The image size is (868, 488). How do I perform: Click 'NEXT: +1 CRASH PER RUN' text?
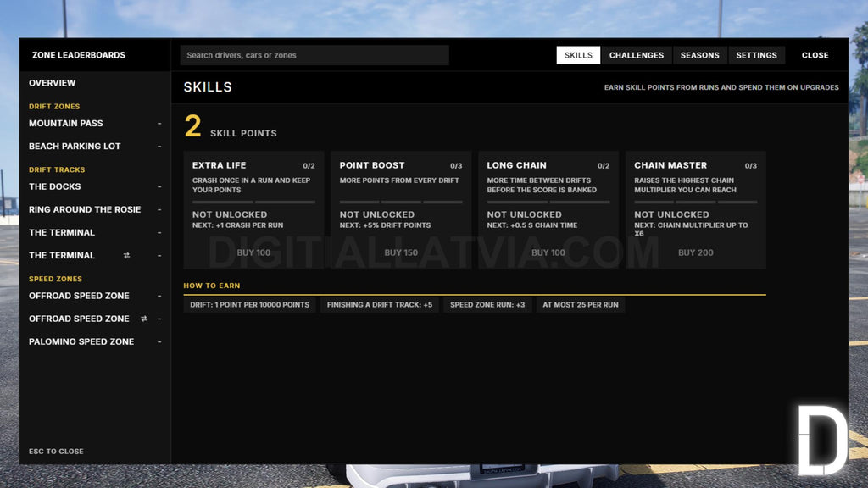coord(237,225)
